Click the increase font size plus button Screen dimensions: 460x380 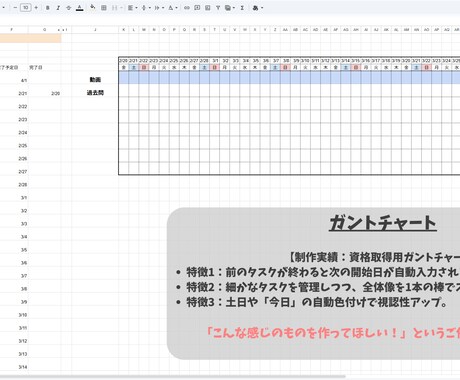point(36,8)
